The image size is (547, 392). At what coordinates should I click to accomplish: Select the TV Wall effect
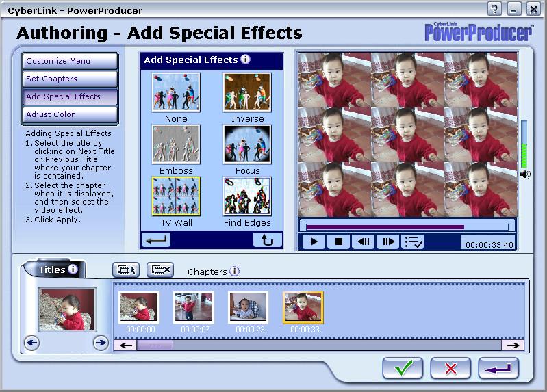(x=176, y=197)
